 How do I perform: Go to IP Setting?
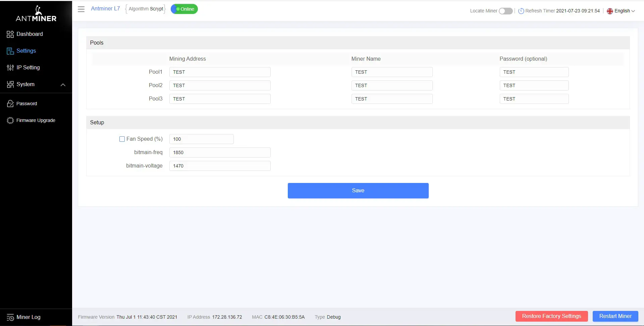(28, 68)
